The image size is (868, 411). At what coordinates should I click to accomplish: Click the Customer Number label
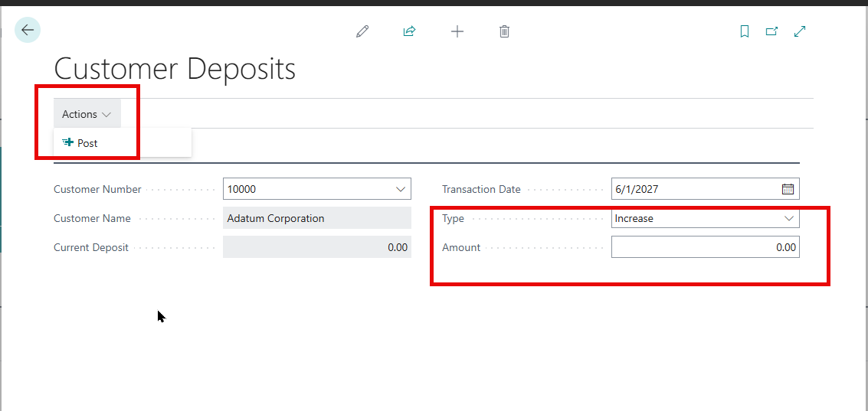pos(97,189)
